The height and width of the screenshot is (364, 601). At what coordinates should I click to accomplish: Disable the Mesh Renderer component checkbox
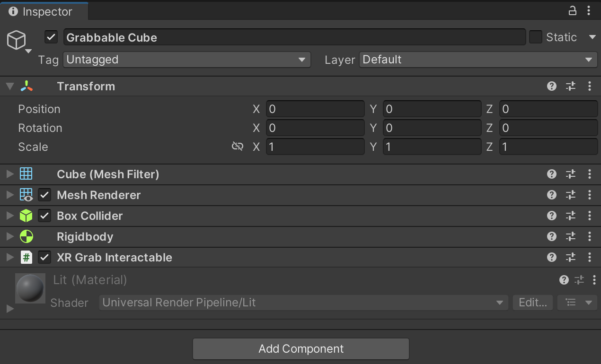(x=44, y=195)
